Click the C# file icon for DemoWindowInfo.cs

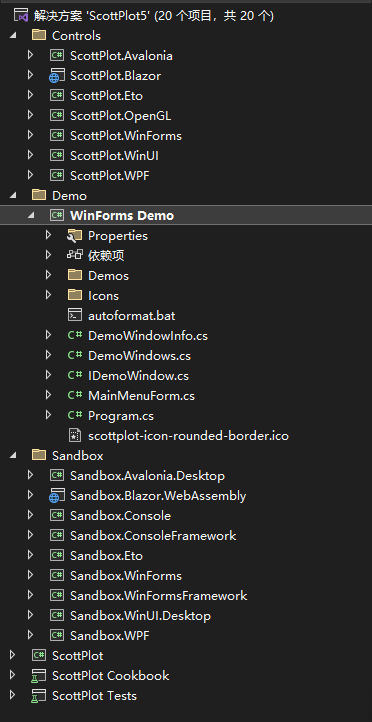(75, 336)
